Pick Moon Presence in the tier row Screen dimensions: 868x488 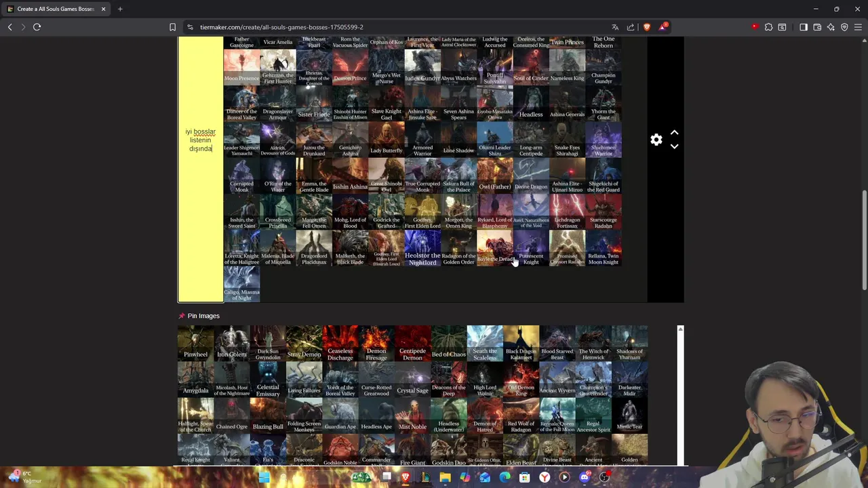241,67
